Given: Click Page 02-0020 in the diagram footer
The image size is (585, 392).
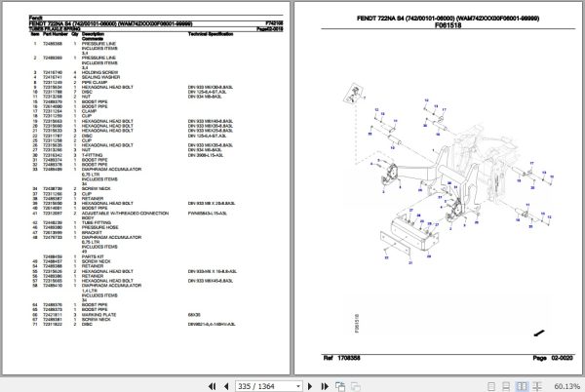Looking at the screenshot, I should [553, 358].
